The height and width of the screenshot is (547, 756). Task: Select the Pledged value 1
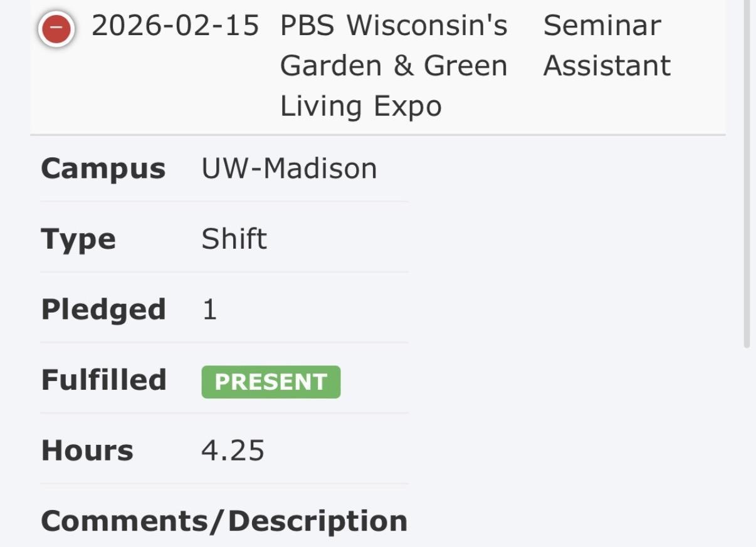pos(209,310)
